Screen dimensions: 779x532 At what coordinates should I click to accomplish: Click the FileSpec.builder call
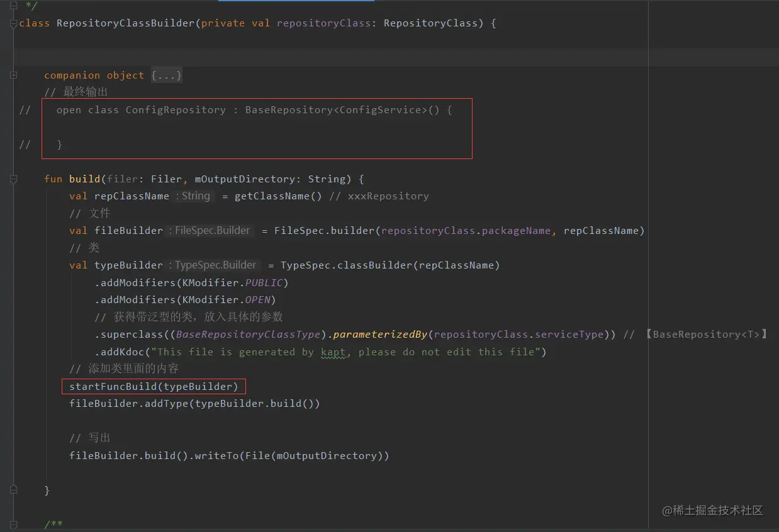pyautogui.click(x=325, y=231)
